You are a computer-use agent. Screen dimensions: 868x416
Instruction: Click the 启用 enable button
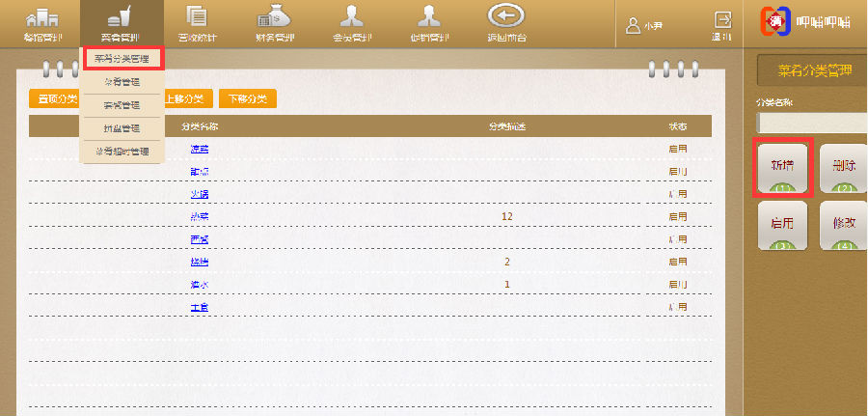tap(782, 224)
